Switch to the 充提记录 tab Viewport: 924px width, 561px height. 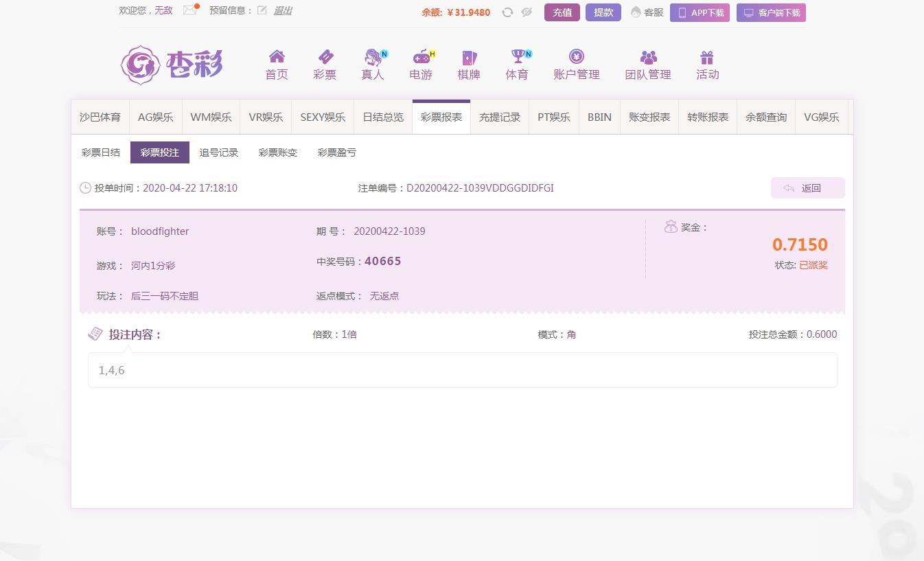[x=500, y=117]
